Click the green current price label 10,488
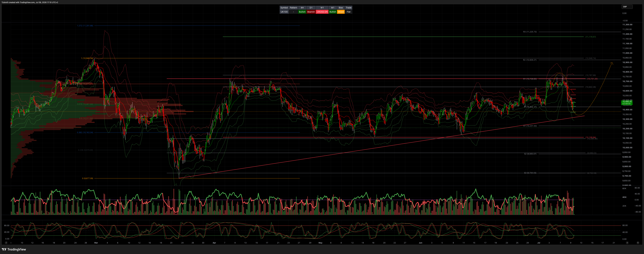This screenshot has width=644, height=254. click(x=627, y=103)
